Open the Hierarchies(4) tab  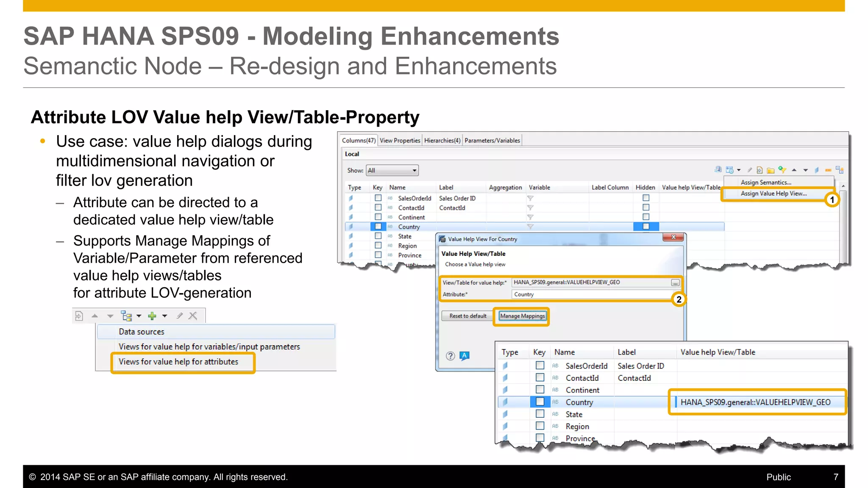442,141
